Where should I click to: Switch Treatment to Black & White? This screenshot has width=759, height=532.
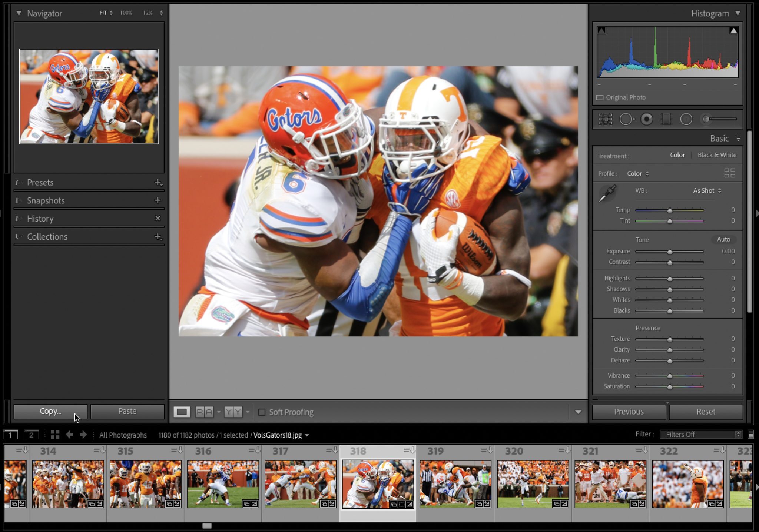click(x=717, y=155)
